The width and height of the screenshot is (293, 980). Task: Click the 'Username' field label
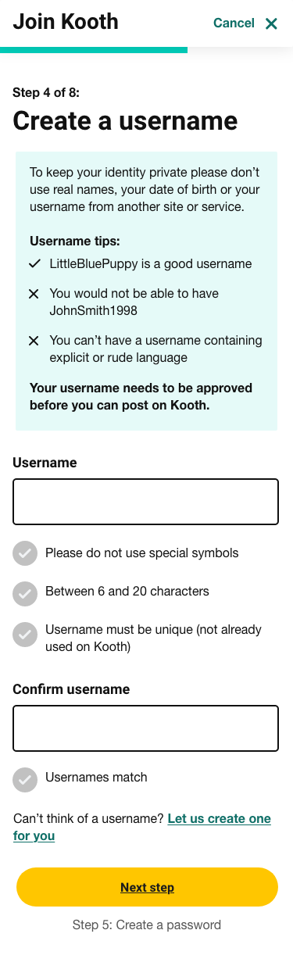tap(45, 463)
